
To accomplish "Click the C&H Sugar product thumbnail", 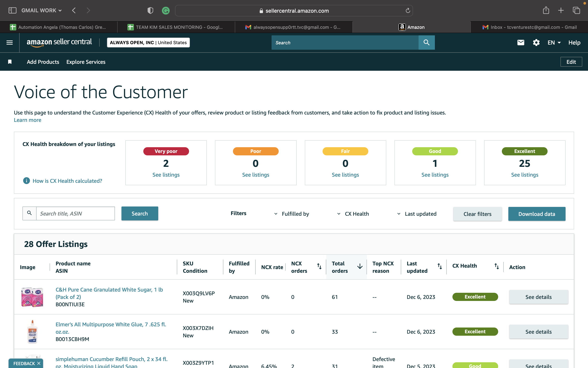I will (x=32, y=297).
